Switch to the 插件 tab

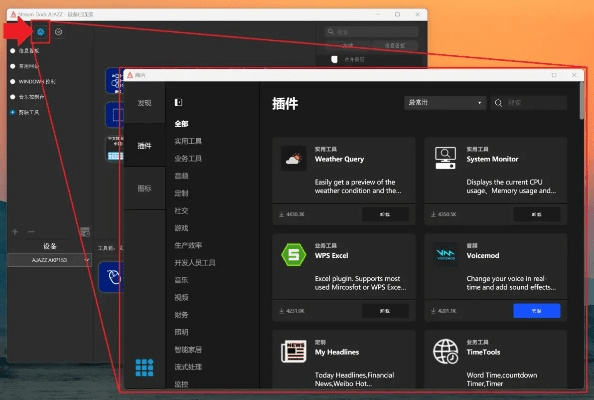pos(144,145)
